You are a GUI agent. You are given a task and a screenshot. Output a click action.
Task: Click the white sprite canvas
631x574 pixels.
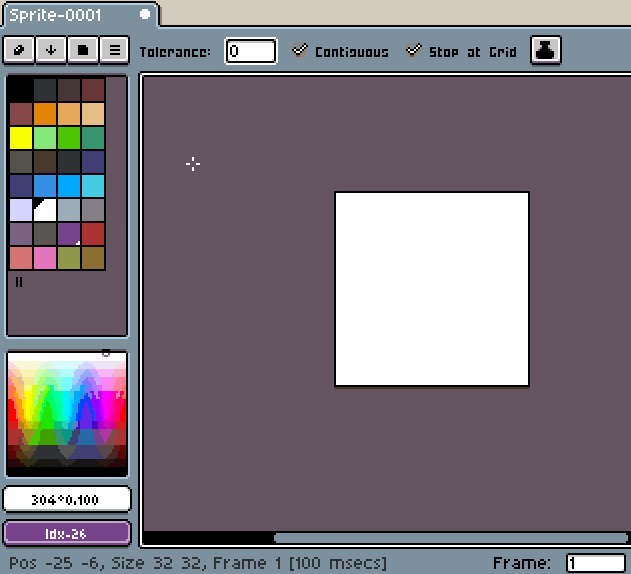[432, 289]
